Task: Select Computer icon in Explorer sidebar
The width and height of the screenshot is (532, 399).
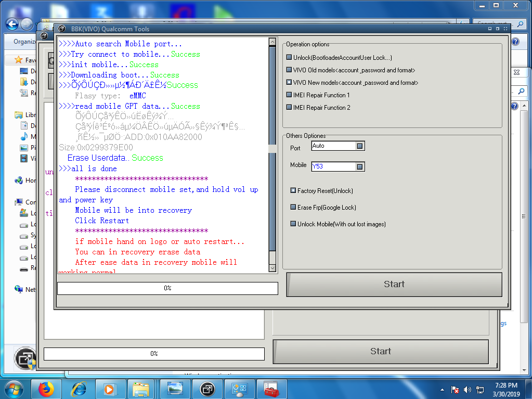Action: coord(19,202)
